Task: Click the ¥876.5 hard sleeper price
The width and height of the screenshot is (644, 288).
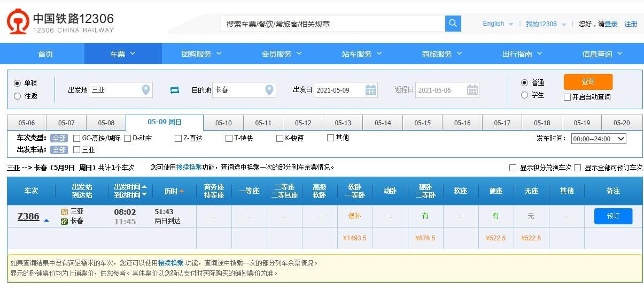Action: coord(425,238)
